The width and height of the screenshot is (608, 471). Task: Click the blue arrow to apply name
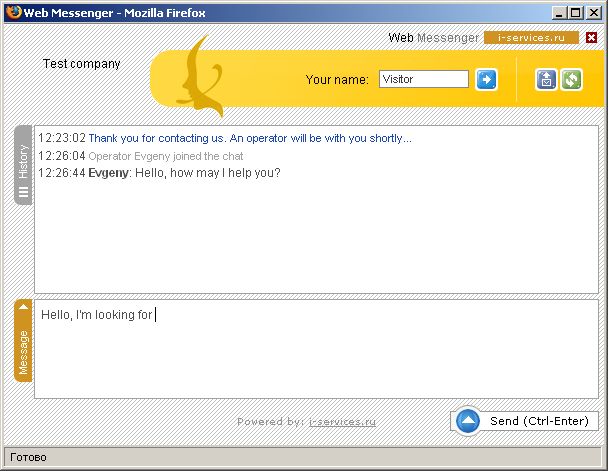(486, 79)
